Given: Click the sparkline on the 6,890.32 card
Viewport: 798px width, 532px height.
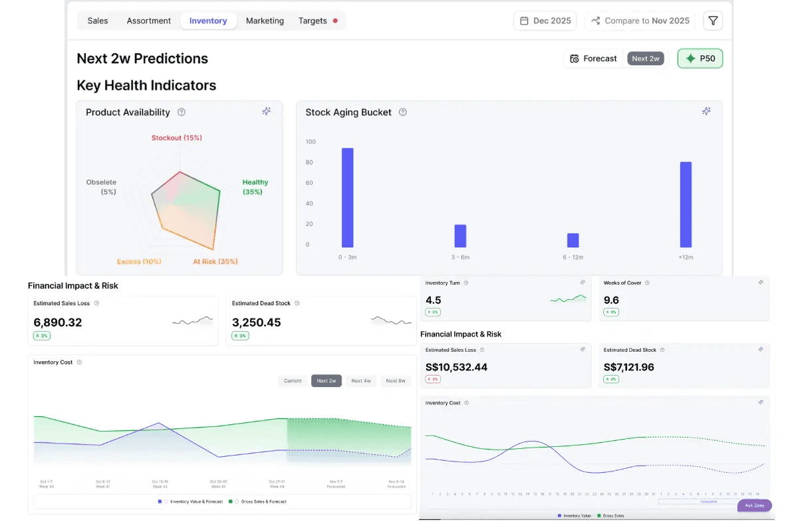Looking at the screenshot, I should point(193,321).
